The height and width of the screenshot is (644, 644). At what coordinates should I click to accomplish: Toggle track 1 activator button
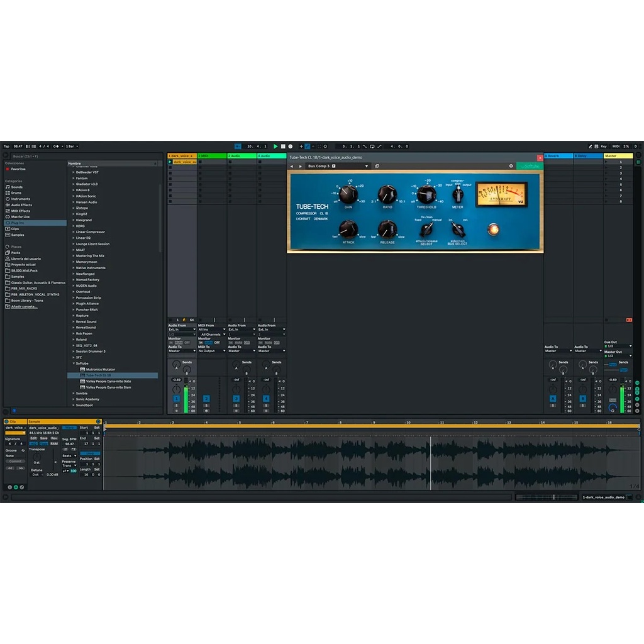click(176, 398)
